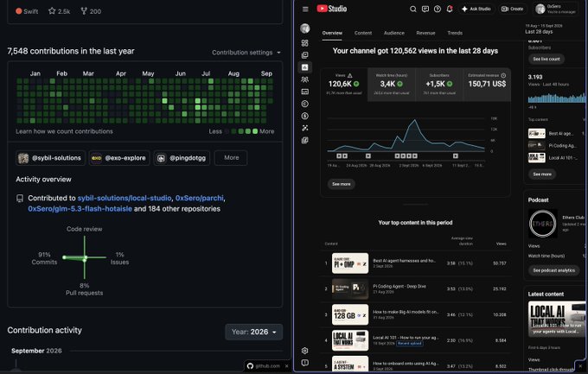Open the Year: 2026 dropdown on GitHub
This screenshot has height=374, width=588.
254,332
